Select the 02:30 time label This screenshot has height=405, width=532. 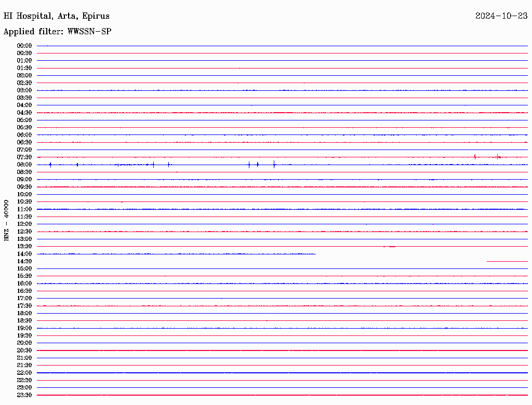(24, 83)
